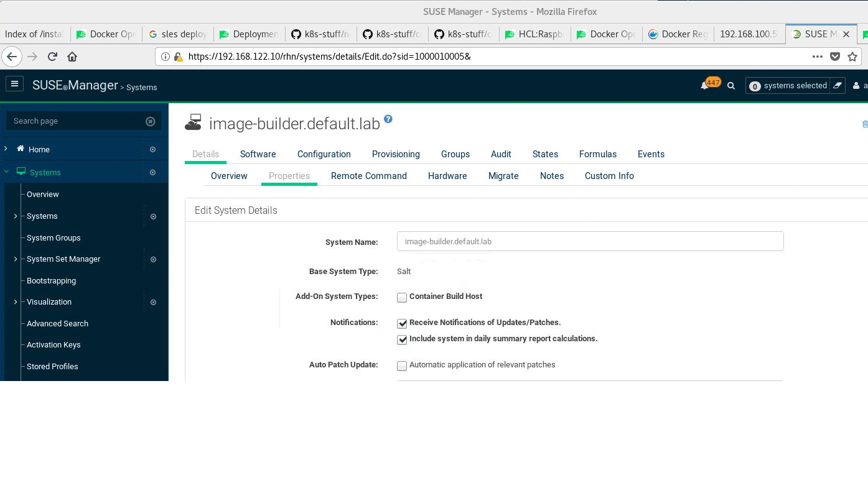Click the browser Back arrow button
868x478 pixels.
12,57
